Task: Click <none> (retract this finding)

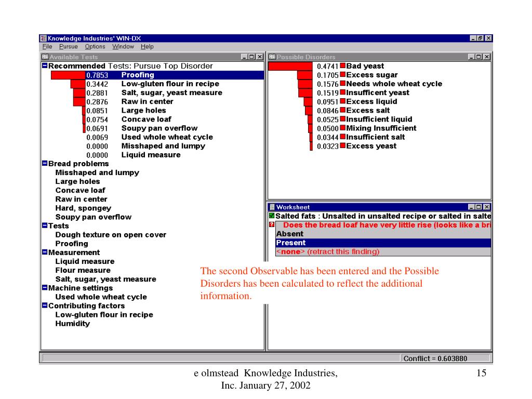Action: click(383, 252)
